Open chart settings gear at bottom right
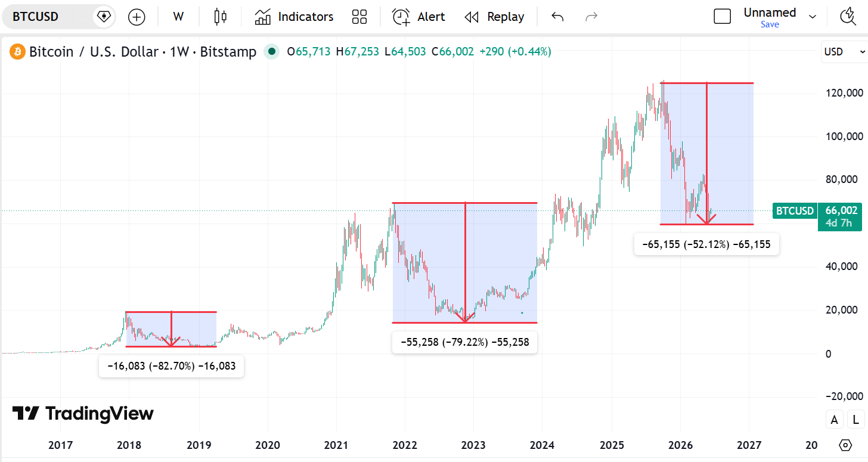This screenshot has height=462, width=868. (x=845, y=445)
